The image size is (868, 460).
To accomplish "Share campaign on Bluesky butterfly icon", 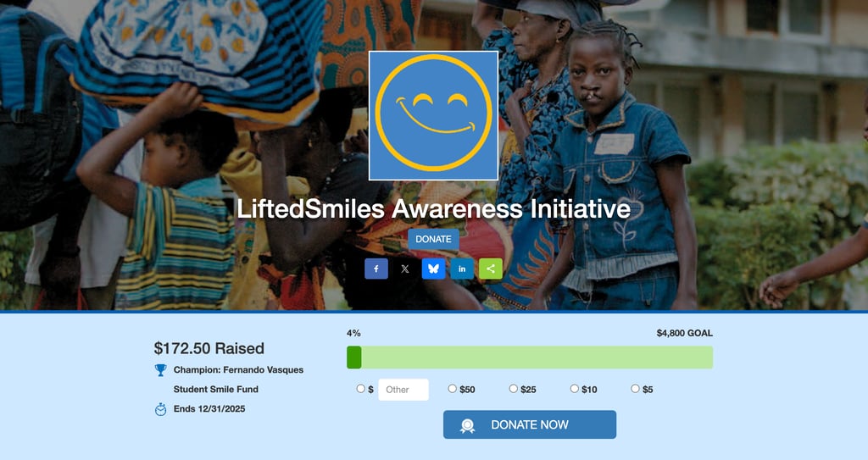I will point(433,269).
